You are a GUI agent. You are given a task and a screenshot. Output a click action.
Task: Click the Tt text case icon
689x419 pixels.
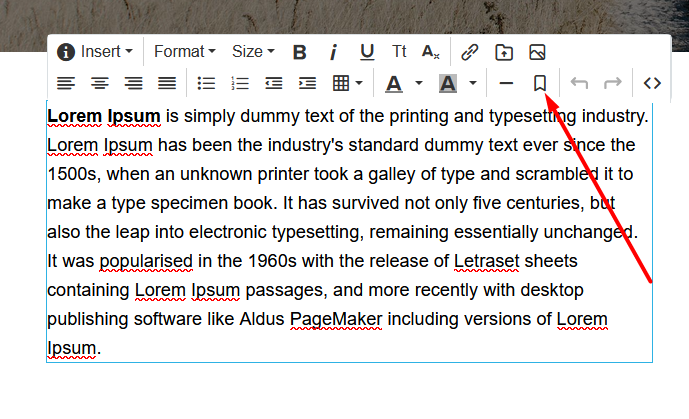(399, 52)
